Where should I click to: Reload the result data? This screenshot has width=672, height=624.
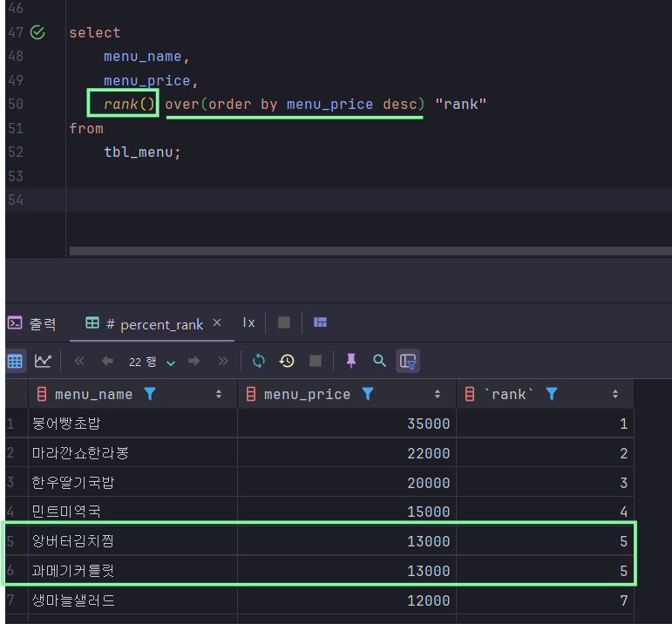259,361
